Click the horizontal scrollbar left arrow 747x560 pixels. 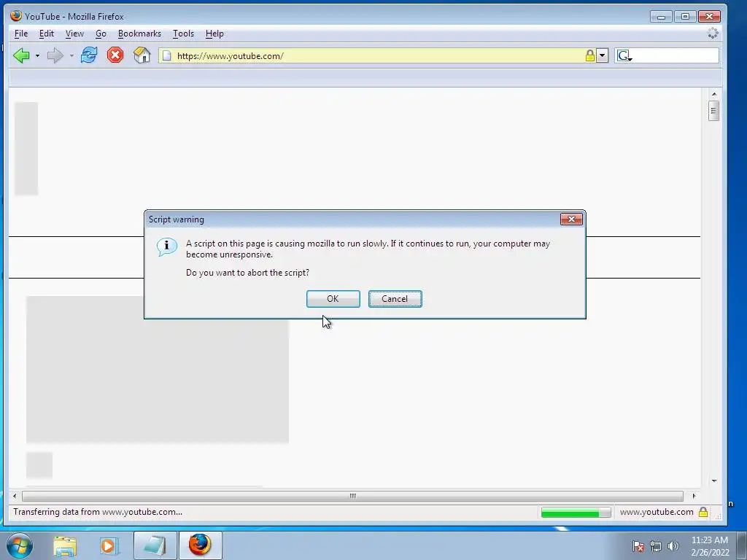click(x=15, y=496)
